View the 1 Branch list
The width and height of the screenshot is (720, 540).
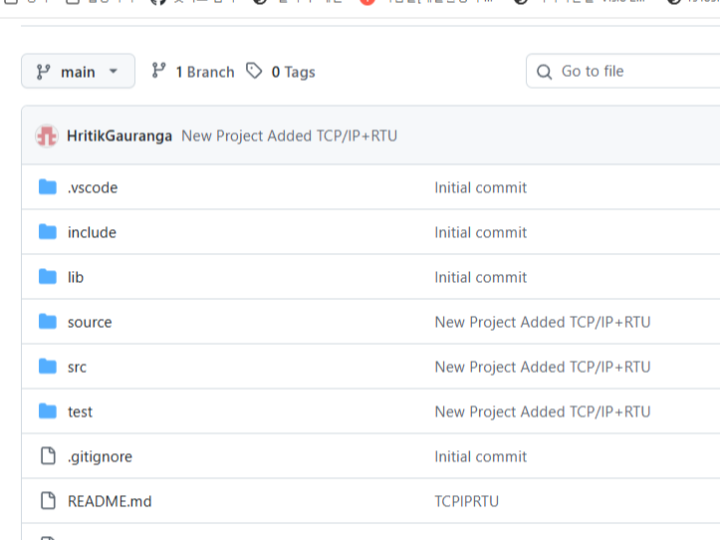coord(192,72)
